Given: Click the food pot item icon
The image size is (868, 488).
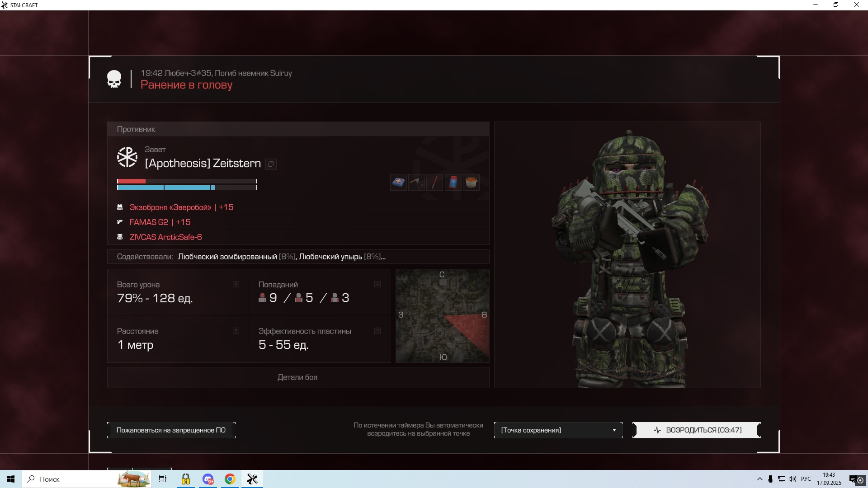Looking at the screenshot, I should 471,182.
